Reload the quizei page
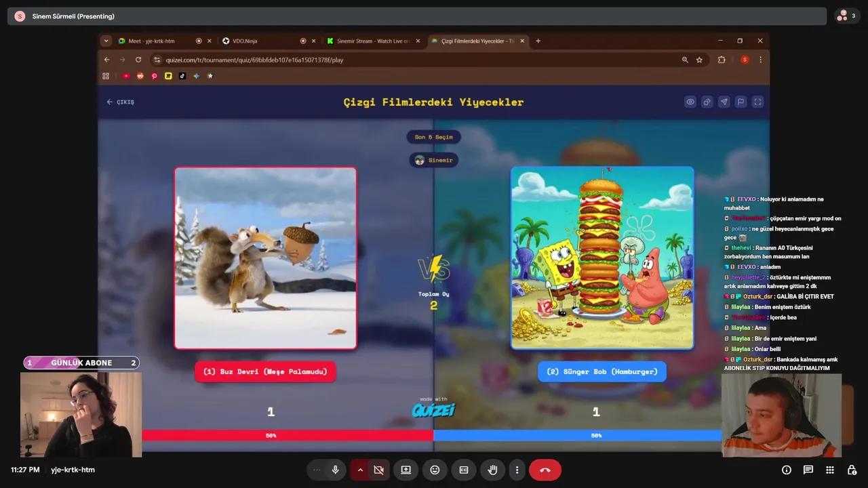The width and height of the screenshot is (868, 488). 138,60
